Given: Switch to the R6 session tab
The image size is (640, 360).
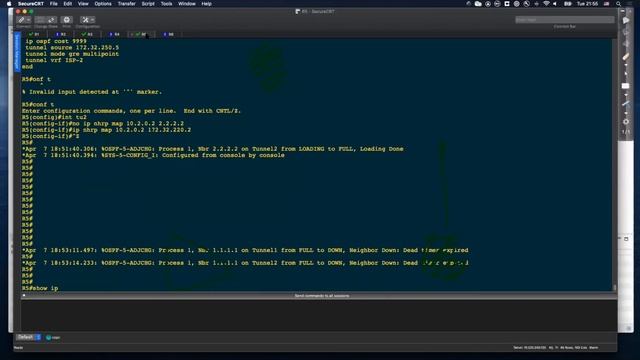Looking at the screenshot, I should [168, 34].
